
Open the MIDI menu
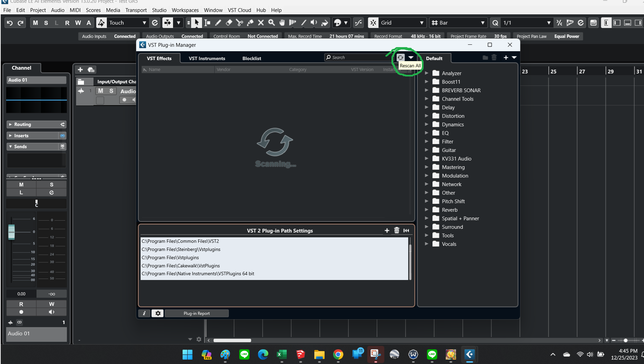click(x=75, y=10)
